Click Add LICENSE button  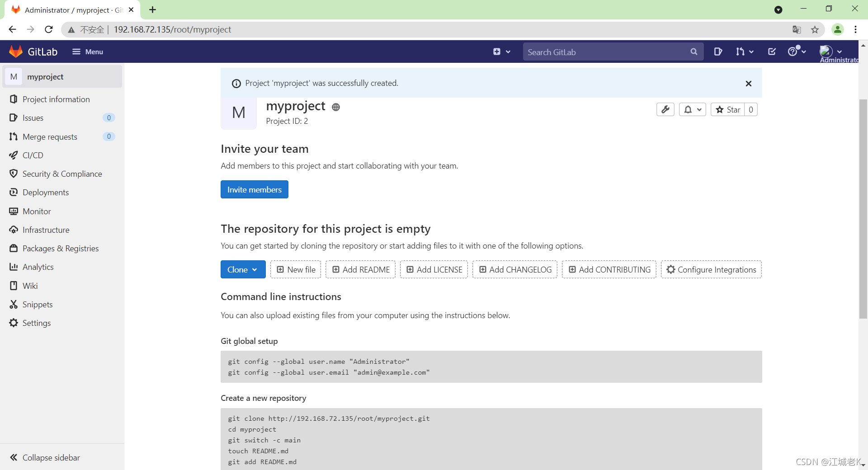coord(434,269)
